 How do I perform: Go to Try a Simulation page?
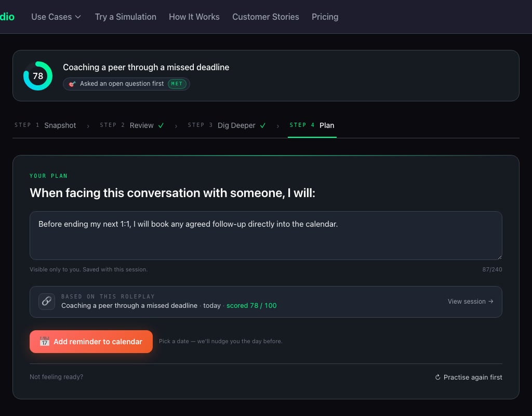126,17
